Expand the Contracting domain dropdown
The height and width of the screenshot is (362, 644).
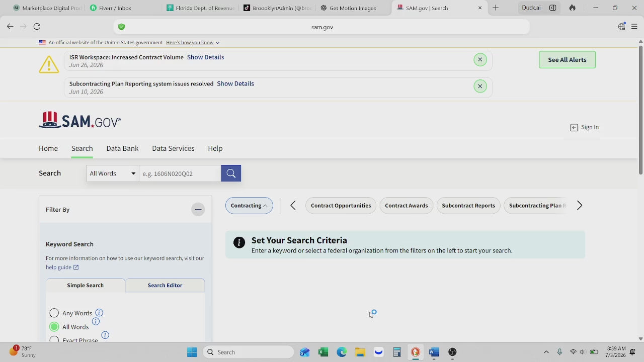pos(249,206)
